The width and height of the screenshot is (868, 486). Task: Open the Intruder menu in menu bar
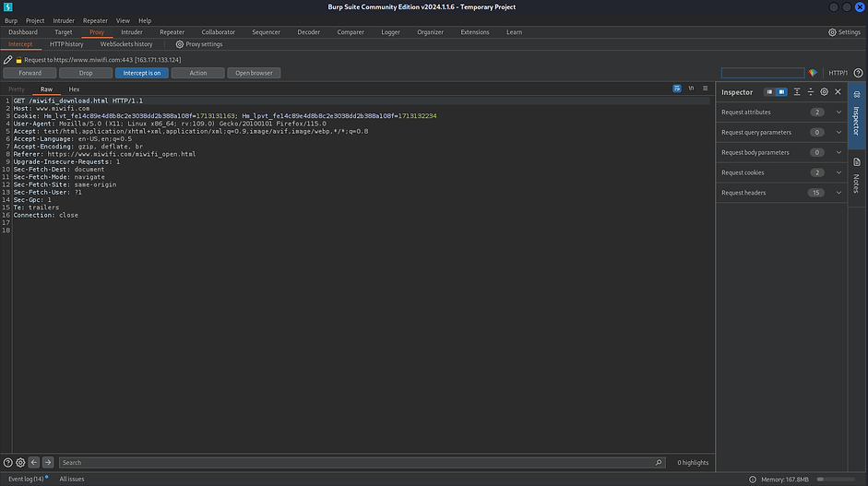click(64, 20)
